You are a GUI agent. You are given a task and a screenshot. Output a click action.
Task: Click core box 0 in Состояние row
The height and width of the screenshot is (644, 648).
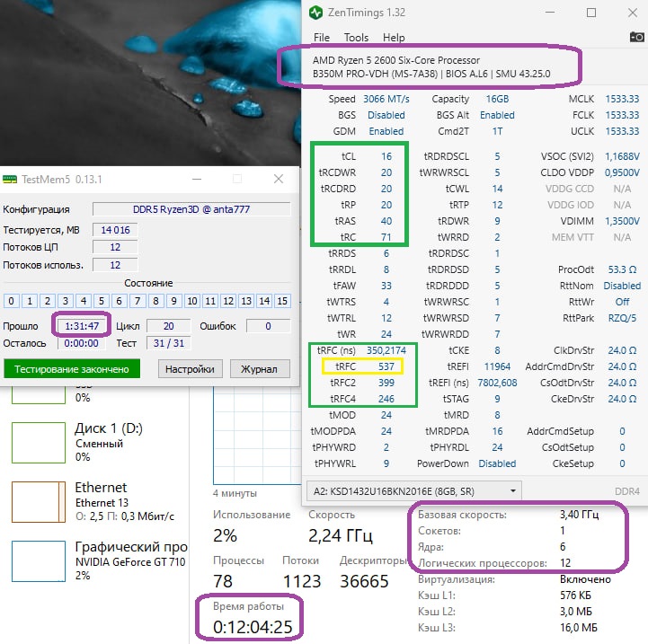[x=11, y=301]
